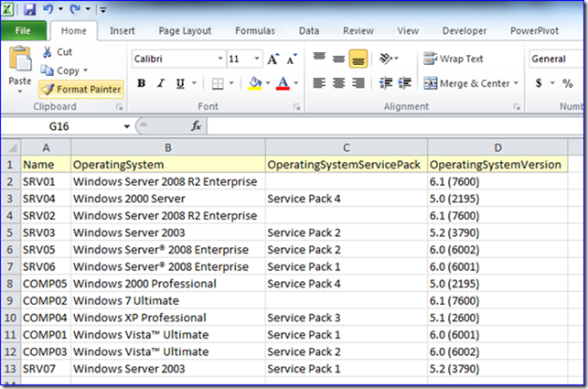This screenshot has height=389, width=588.
Task: Apply the red Font Color
Action: pyautogui.click(x=283, y=83)
